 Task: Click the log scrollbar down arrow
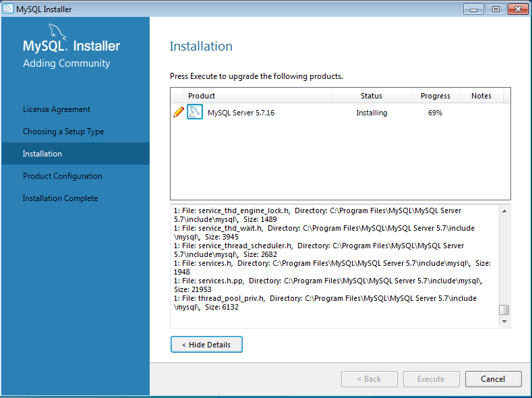504,321
